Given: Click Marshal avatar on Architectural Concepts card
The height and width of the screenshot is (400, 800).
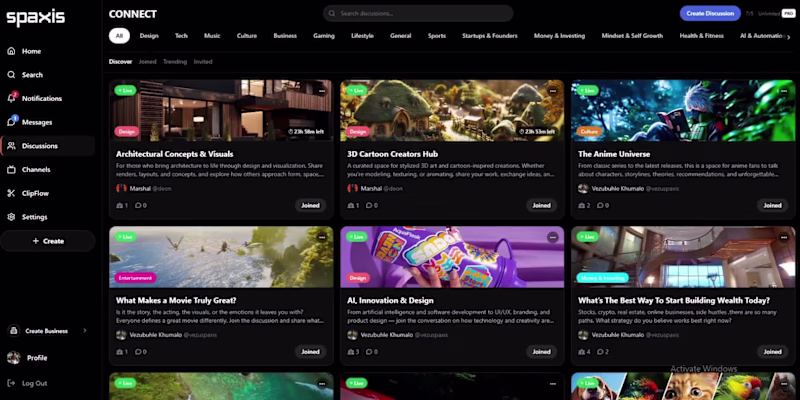Looking at the screenshot, I should tap(121, 188).
